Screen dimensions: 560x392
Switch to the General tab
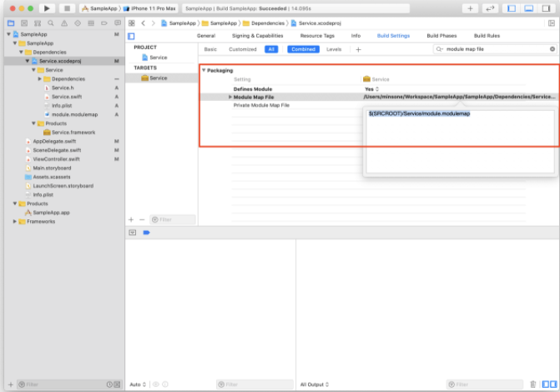coord(206,36)
